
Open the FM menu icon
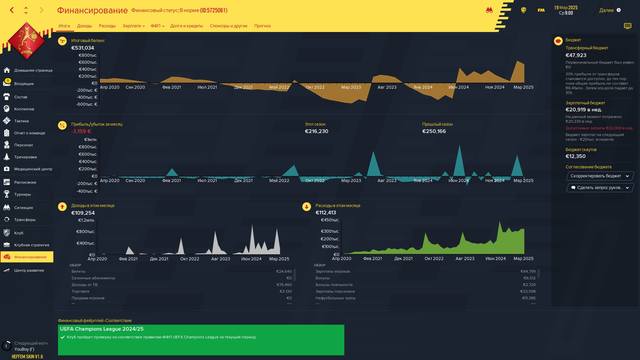pyautogui.click(x=541, y=10)
